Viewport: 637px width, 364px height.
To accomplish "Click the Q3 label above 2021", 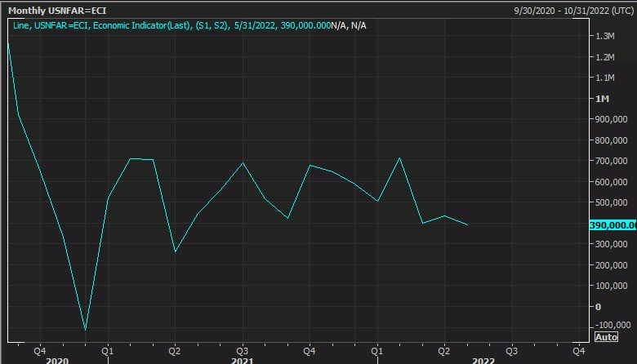I will coord(242,351).
